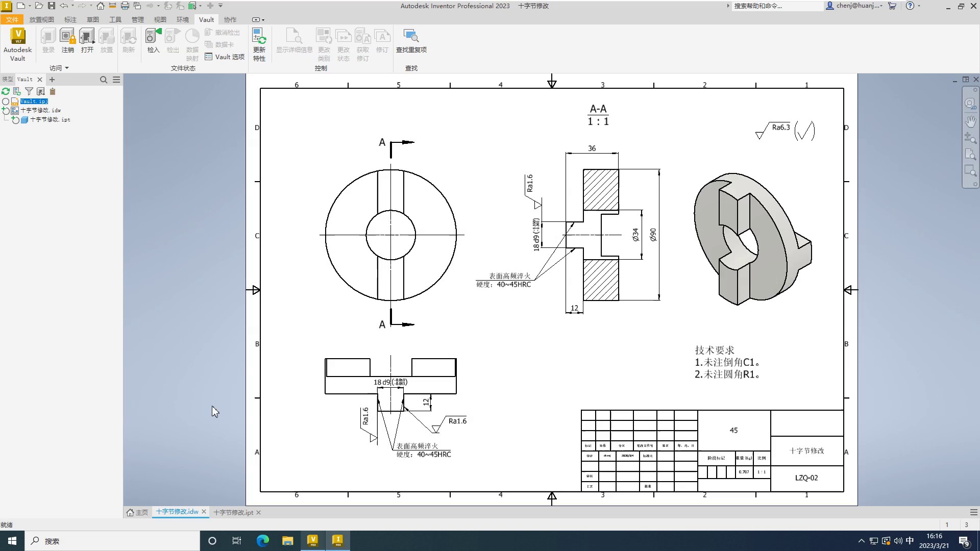
Task: Expand the New file dropdown arrow
Action: (29, 6)
